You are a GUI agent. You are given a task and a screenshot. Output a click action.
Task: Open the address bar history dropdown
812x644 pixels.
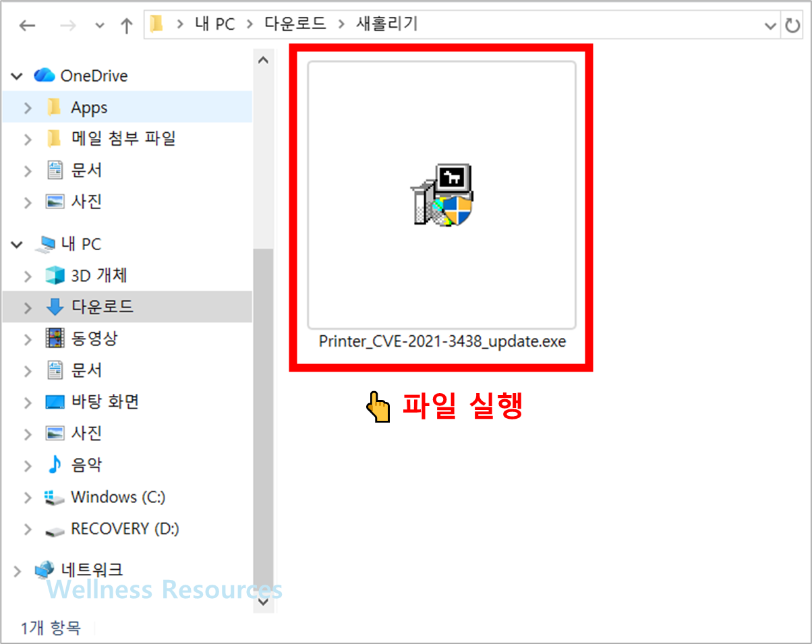tap(770, 26)
